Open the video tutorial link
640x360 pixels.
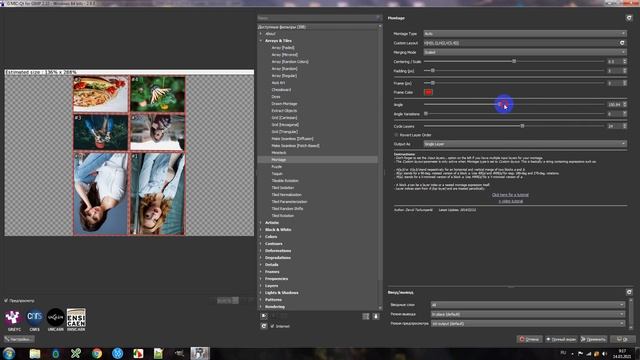coord(510,201)
